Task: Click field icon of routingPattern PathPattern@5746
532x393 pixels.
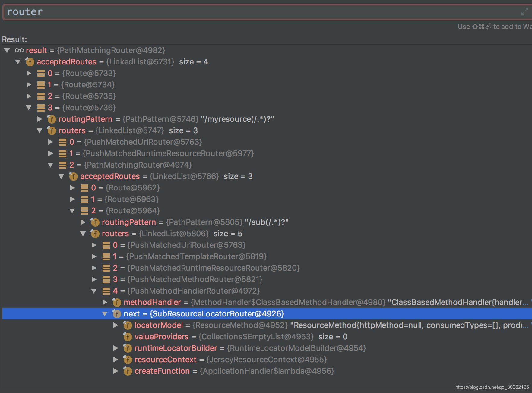Action: coord(51,119)
